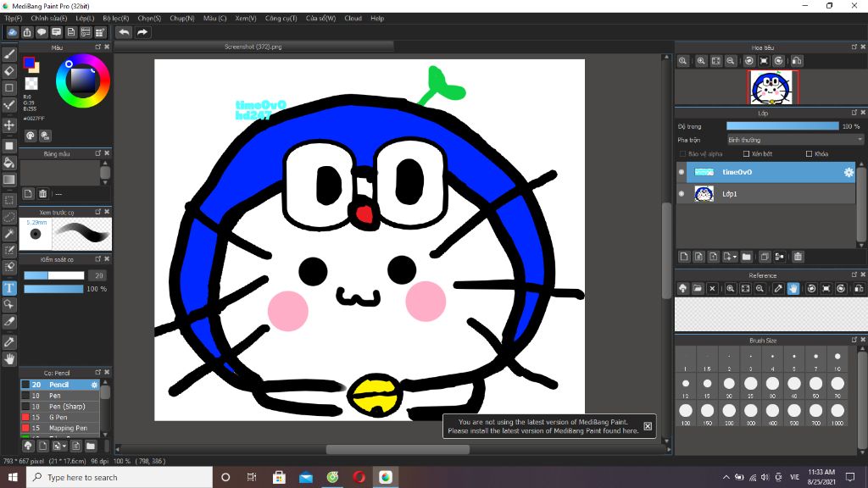This screenshot has width=868, height=488.
Task: Duplicate the current layer
Action: [x=765, y=257]
